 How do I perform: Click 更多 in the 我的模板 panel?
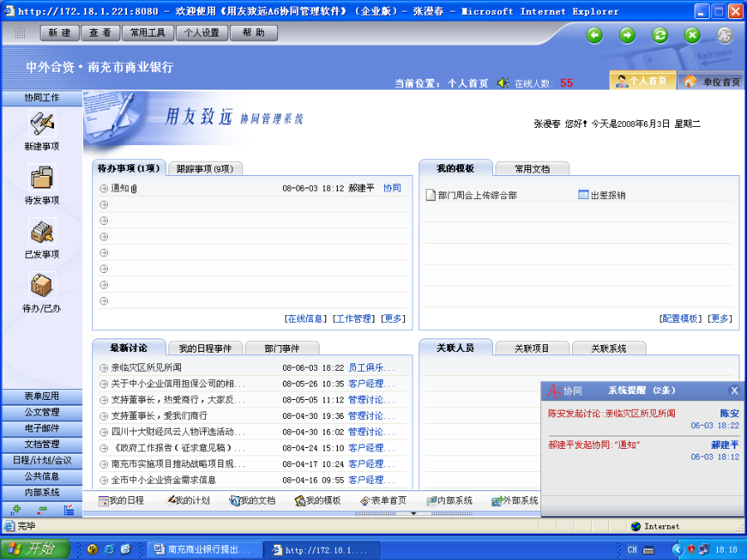720,319
